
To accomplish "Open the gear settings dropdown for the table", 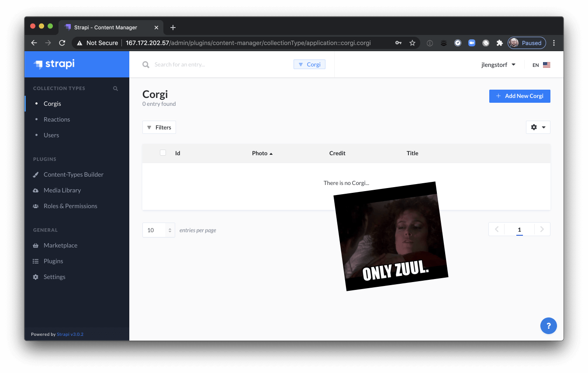I will click(x=538, y=127).
